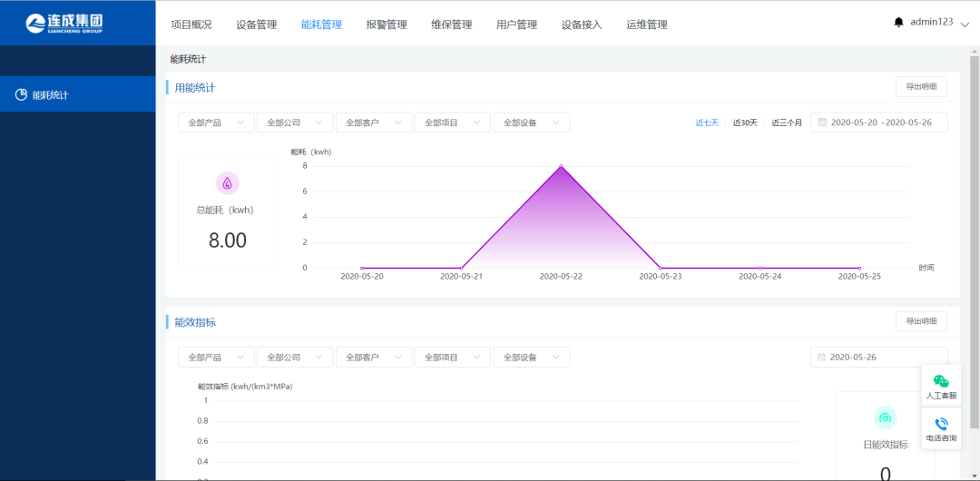Switch to 近30天 time range
This screenshot has width=980, height=481.
[745, 123]
